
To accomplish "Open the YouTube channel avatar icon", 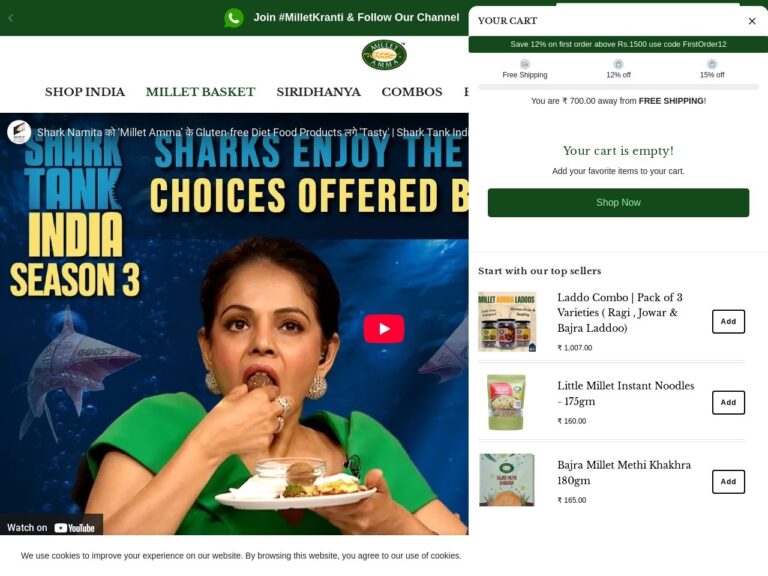I will click(19, 132).
